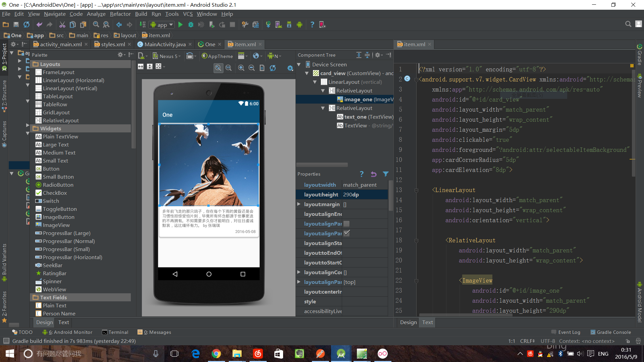Refresh the layout preview
644x362 pixels.
(x=273, y=68)
